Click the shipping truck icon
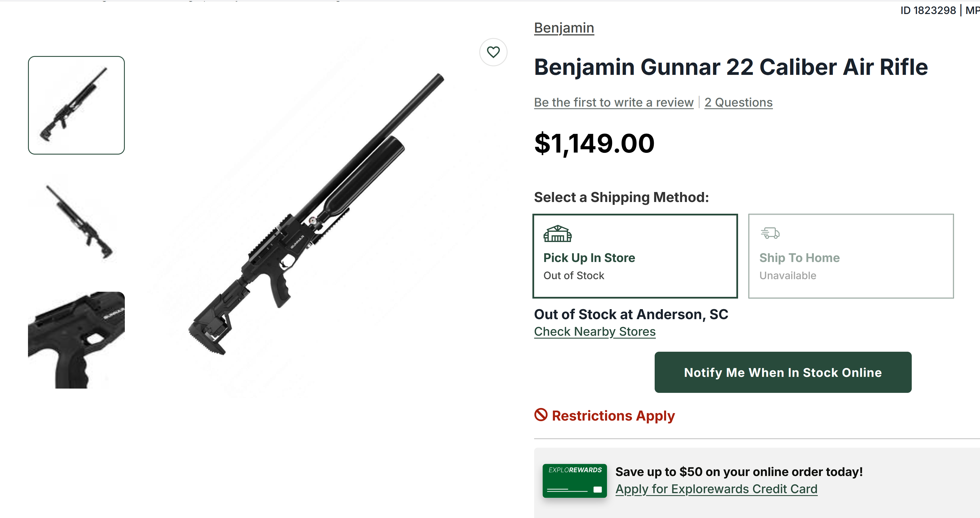 coord(769,233)
